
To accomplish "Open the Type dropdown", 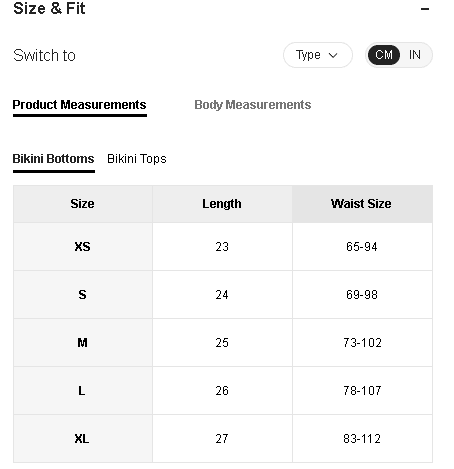I will point(318,55).
